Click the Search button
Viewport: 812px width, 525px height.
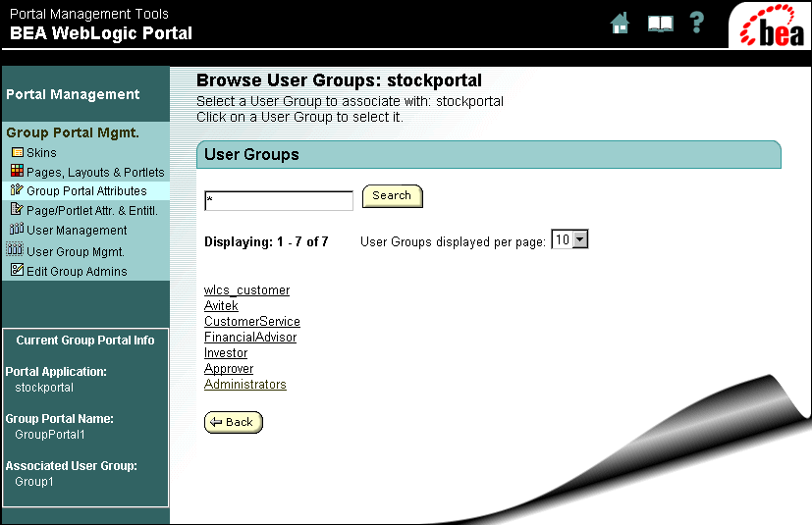click(392, 196)
